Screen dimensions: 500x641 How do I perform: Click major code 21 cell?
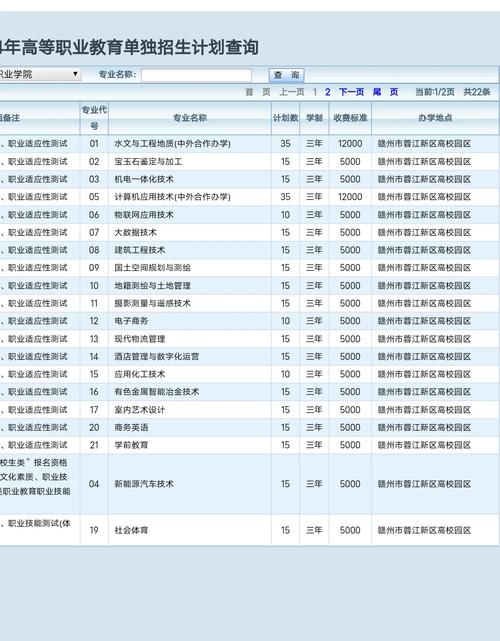click(94, 445)
